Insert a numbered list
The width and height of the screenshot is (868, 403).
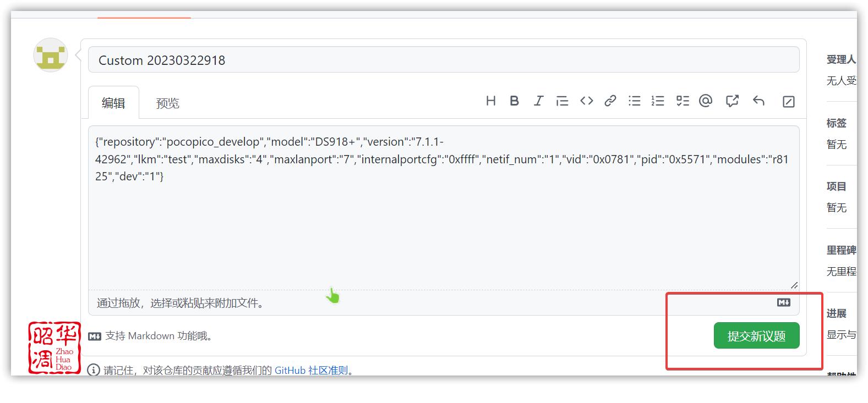[x=658, y=101]
